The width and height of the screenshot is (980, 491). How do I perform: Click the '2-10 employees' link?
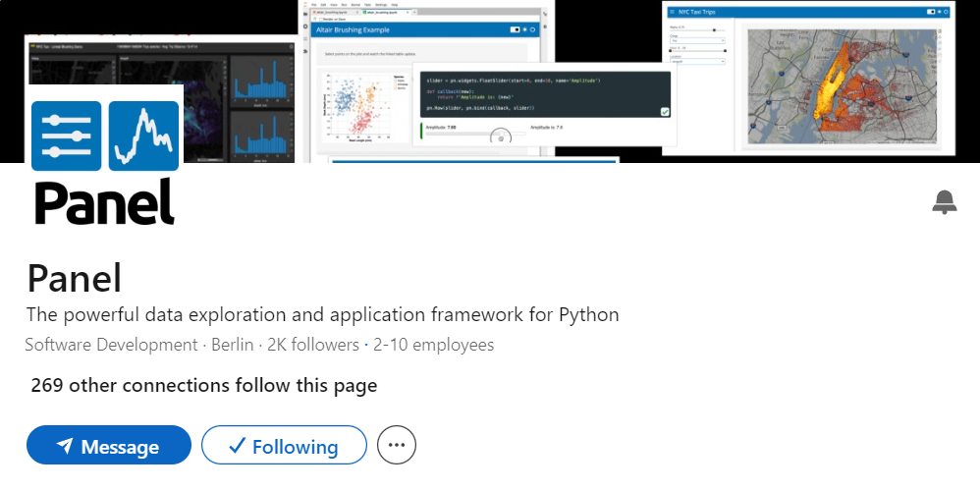pos(433,345)
